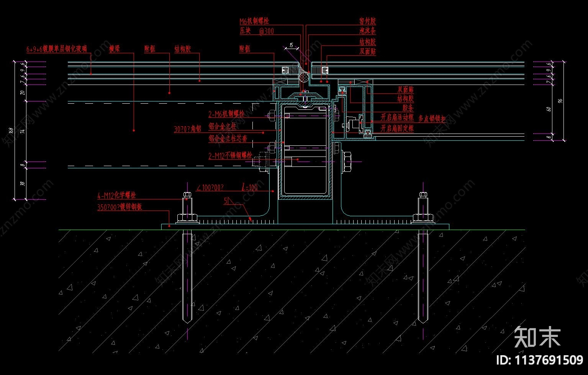Select the M6机制螺栓 label above 压块

(x=254, y=21)
